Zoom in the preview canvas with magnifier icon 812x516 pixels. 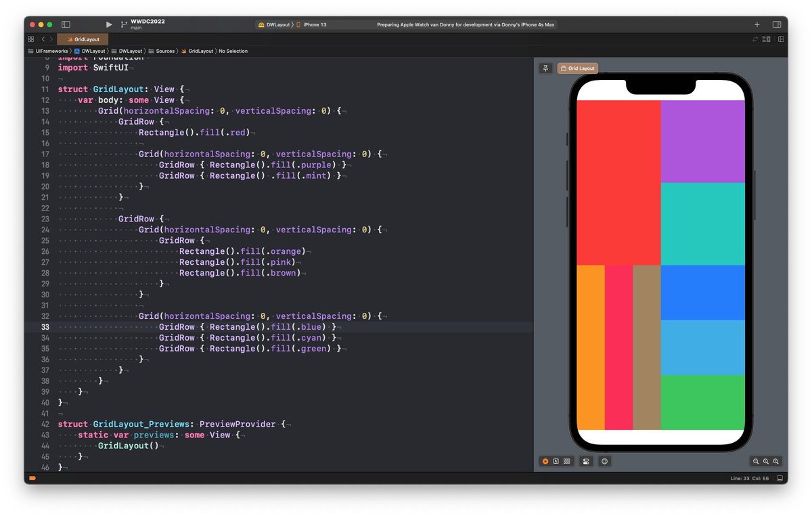point(775,461)
